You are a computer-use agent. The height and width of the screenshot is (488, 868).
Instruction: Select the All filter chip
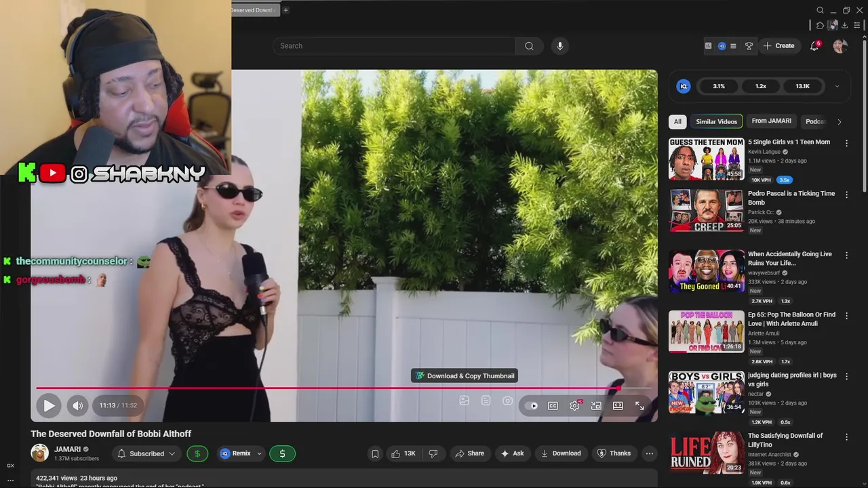click(x=677, y=121)
